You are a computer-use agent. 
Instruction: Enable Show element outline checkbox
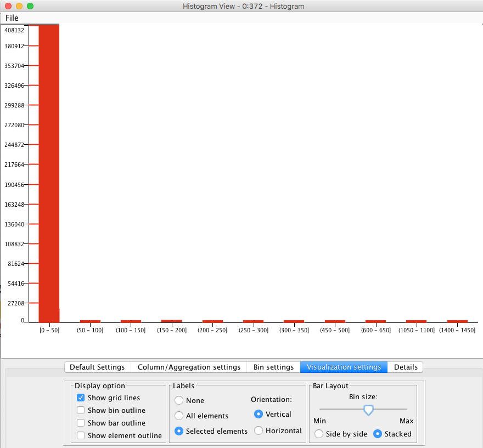click(81, 435)
